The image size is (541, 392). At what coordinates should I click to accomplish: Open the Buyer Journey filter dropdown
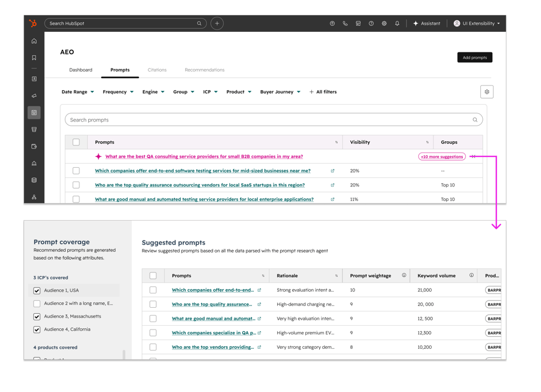(x=280, y=92)
